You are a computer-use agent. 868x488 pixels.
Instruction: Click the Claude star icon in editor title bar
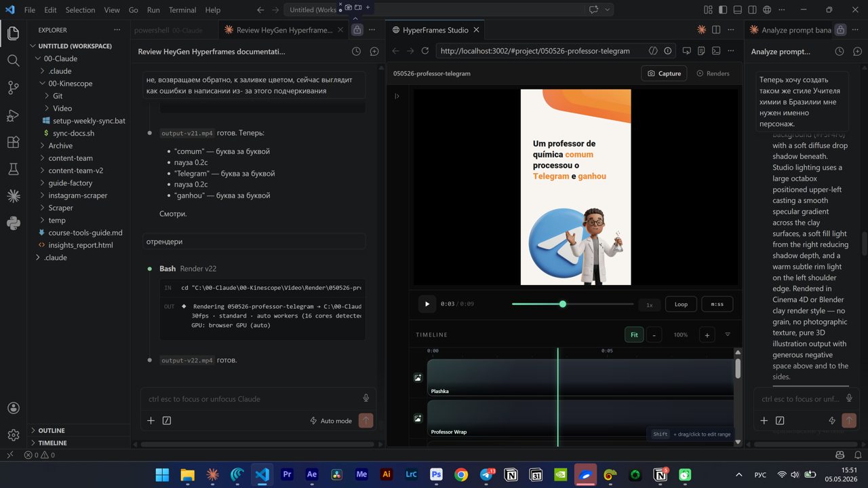coord(701,30)
